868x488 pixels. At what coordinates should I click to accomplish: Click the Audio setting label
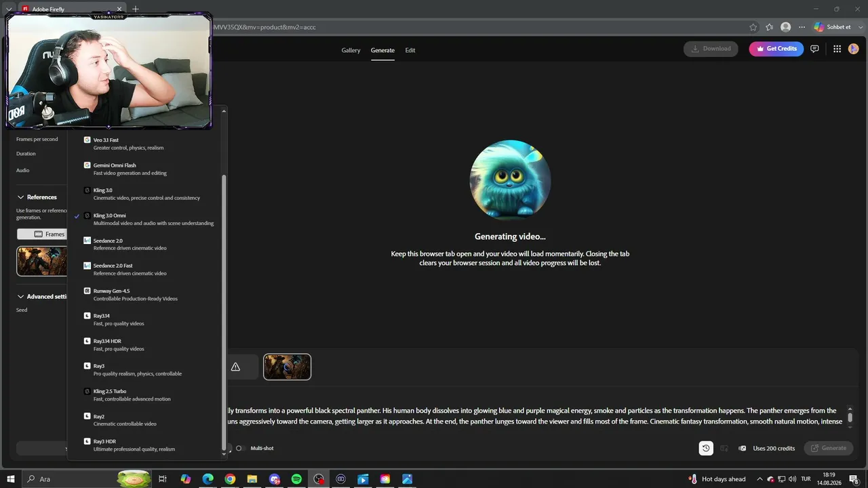pos(22,170)
